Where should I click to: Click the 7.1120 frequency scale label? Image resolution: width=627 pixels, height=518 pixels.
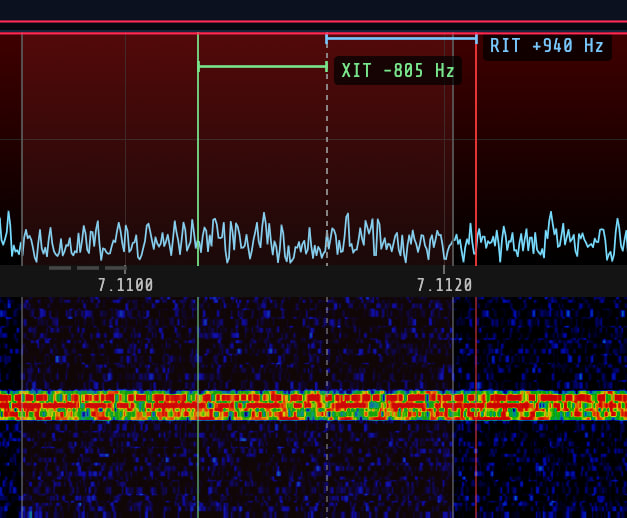tap(444, 285)
